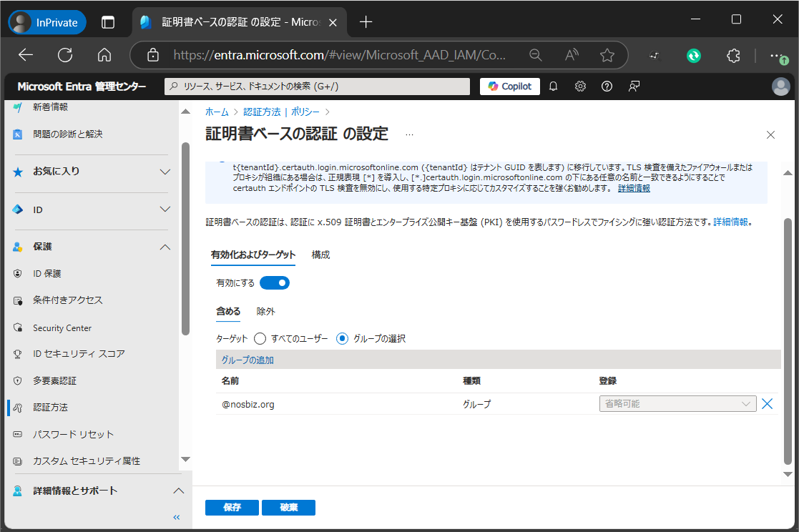Click the resource search input field
The height and width of the screenshot is (532, 799).
coord(317,87)
